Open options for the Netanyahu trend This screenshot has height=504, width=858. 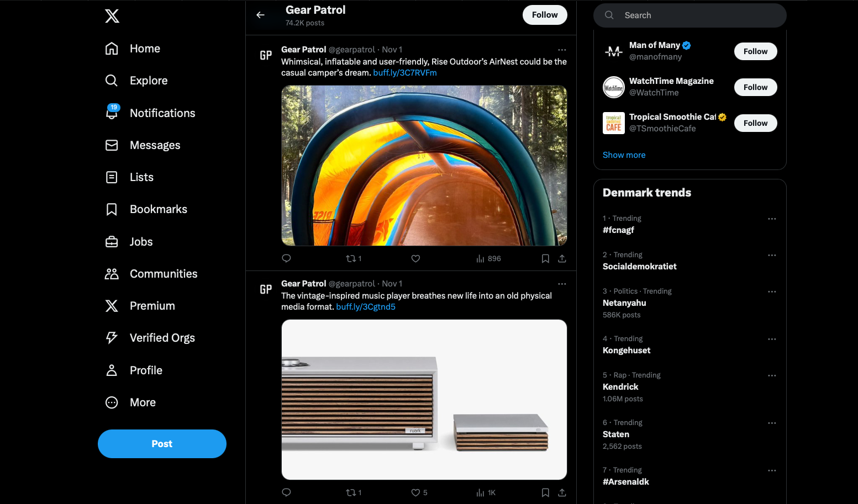772,291
